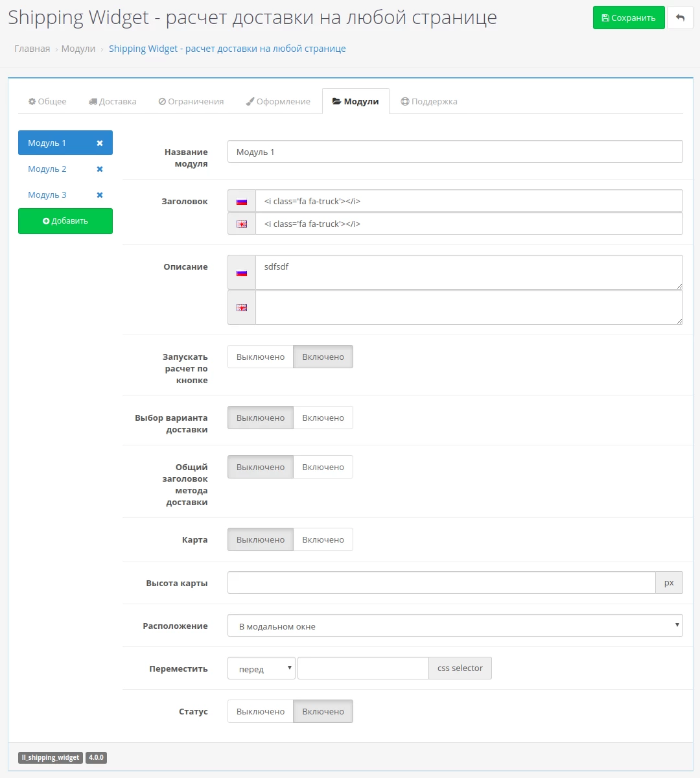Click the English flag next to Описание

242,307
